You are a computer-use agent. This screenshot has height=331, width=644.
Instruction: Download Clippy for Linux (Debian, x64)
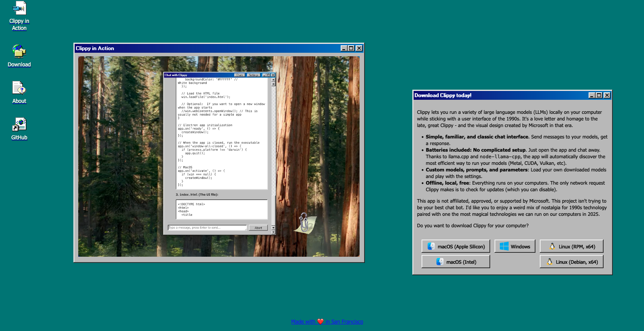tap(571, 262)
